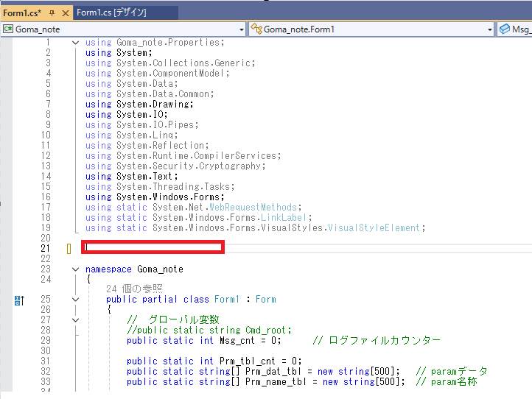The image size is (532, 399).
Task: Click the line number 23 in the gutter
Action: (46, 269)
